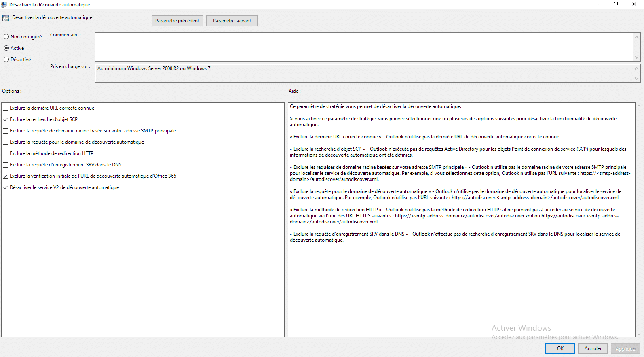
Task: Select the 'Désactivé' radio button
Action: pyautogui.click(x=6, y=59)
